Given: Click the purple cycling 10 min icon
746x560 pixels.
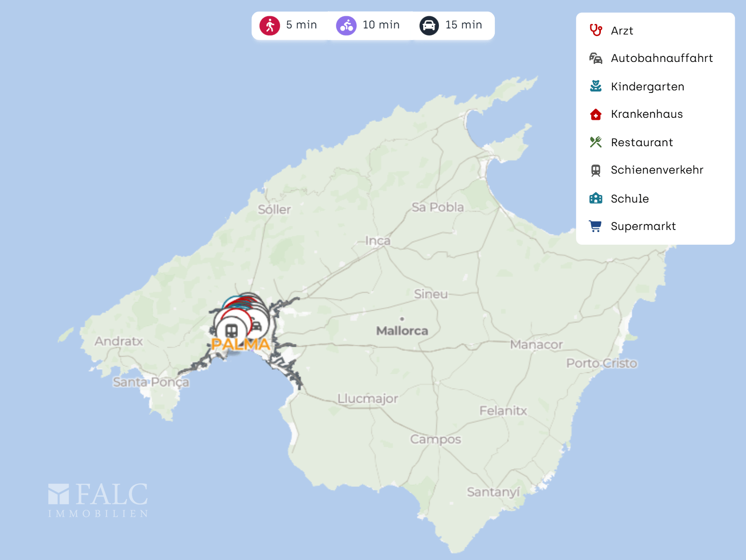Looking at the screenshot, I should coord(346,25).
